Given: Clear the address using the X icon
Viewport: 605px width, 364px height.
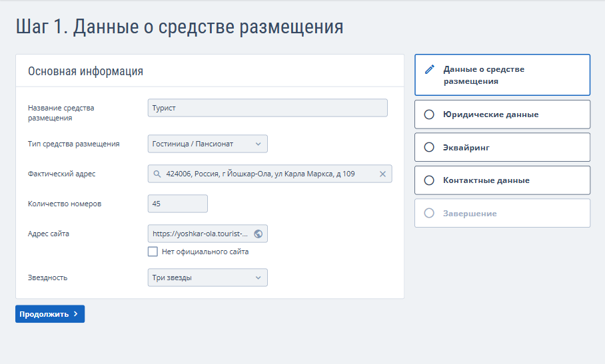Looking at the screenshot, I should [x=382, y=174].
